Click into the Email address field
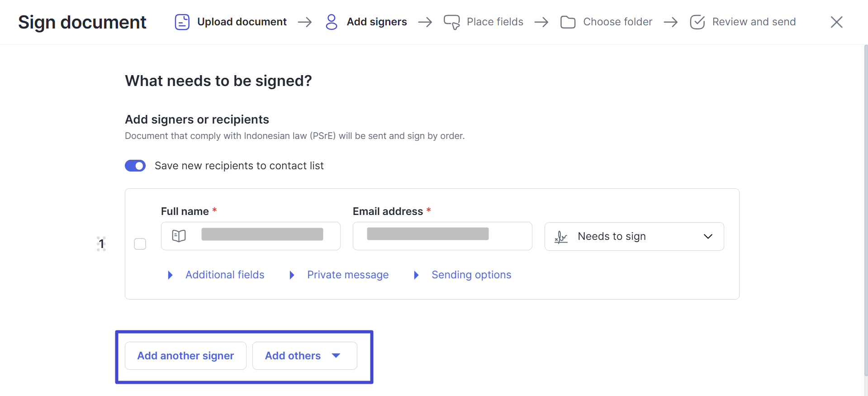The height and width of the screenshot is (396, 868). 442,236
